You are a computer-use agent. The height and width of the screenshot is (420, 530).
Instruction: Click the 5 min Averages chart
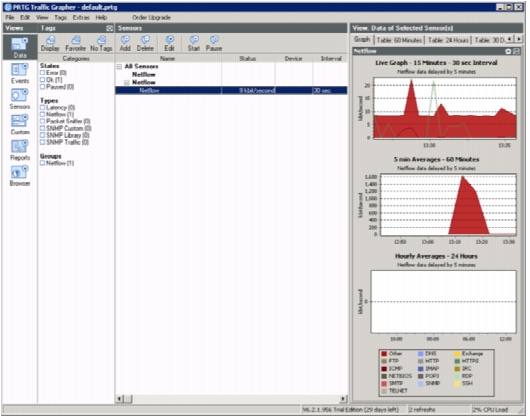pyautogui.click(x=449, y=205)
